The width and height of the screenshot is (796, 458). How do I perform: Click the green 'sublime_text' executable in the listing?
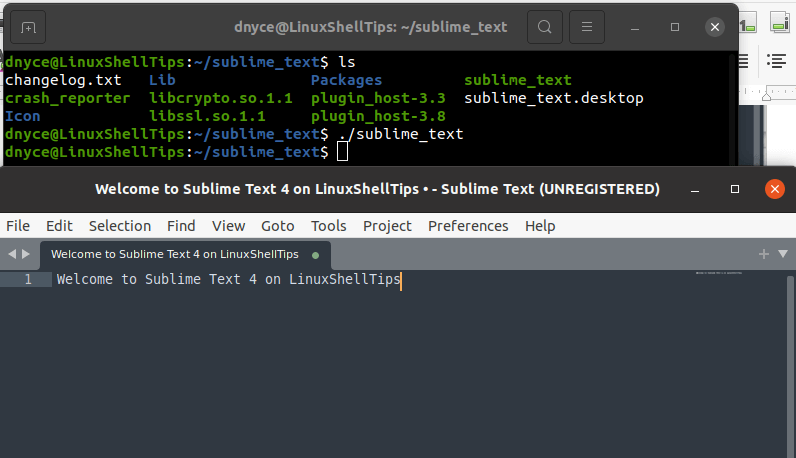point(518,80)
